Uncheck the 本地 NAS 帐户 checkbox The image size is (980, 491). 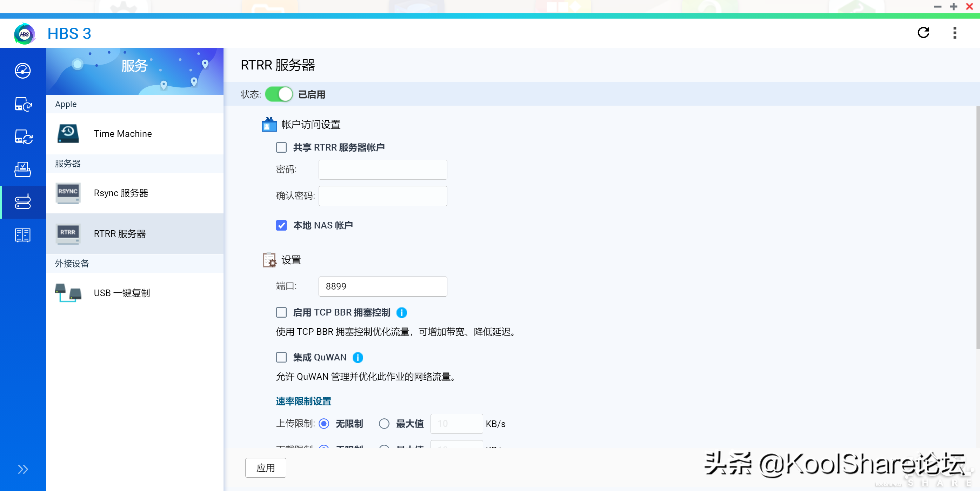[281, 225]
